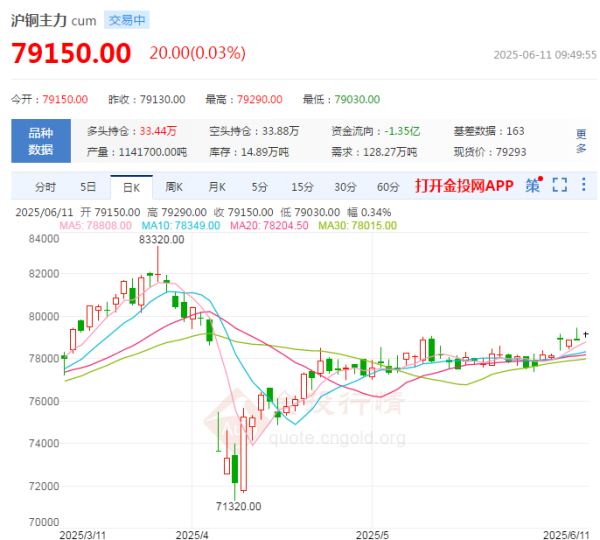This screenshot has width=600, height=540.
Task: Switch to the 5日 tab
Action: (88, 187)
